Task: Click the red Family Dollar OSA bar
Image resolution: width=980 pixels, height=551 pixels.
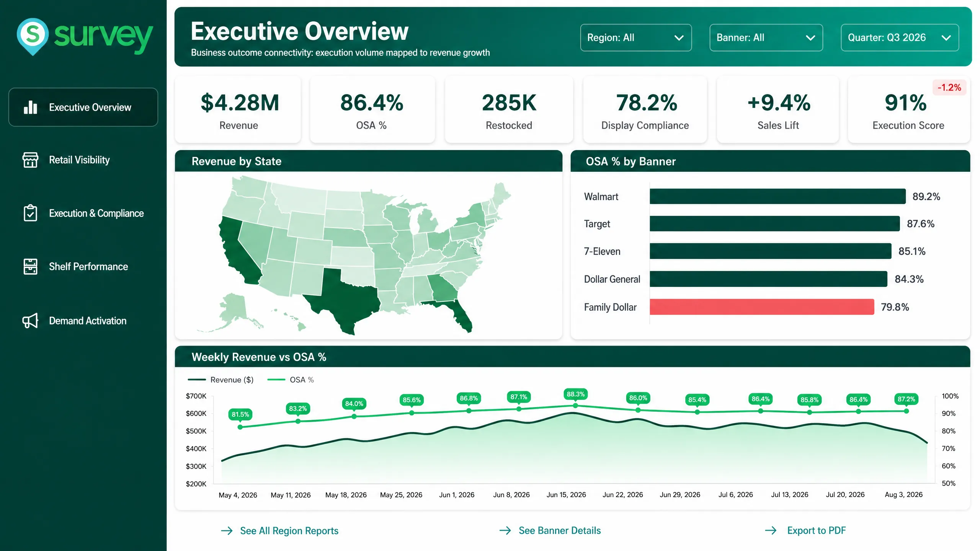Action: click(762, 307)
